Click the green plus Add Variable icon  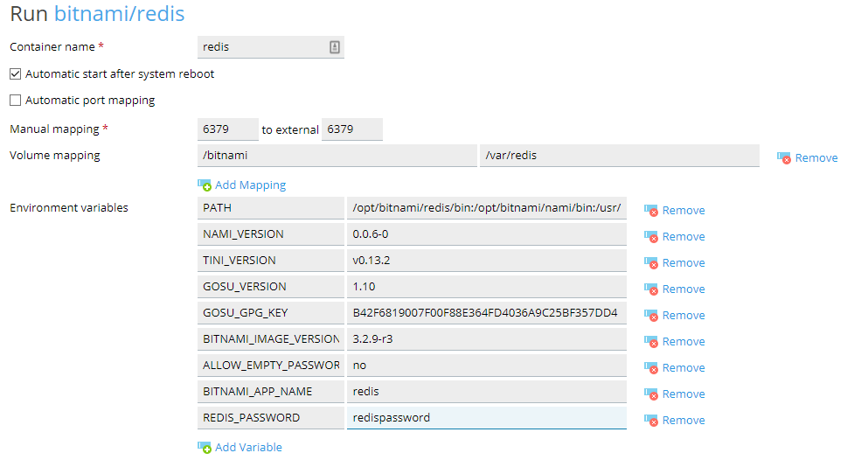(x=205, y=447)
